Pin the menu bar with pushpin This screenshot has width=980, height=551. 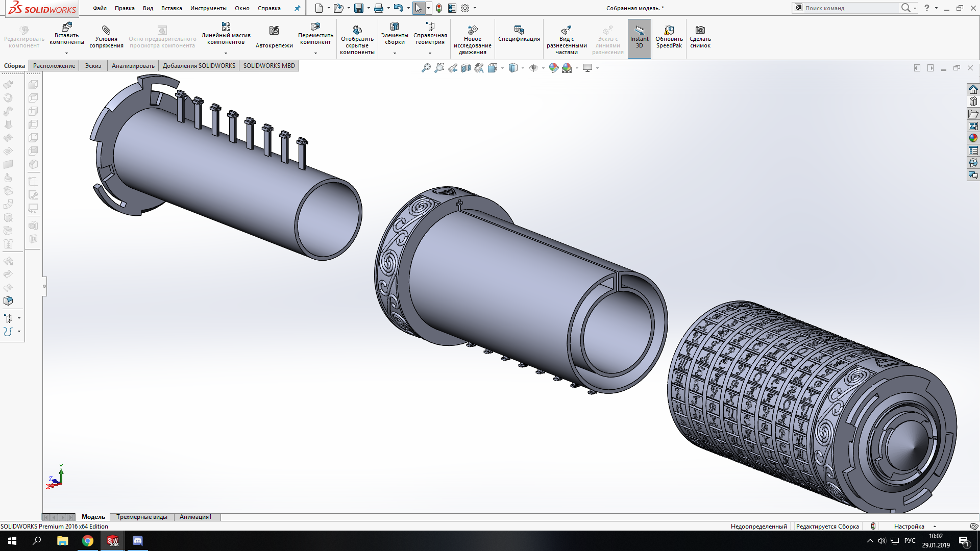pos(298,8)
